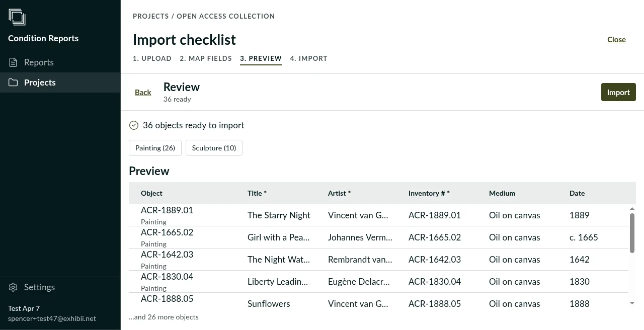The image size is (644, 330).
Task: Open Projects in the sidebar
Action: tap(60, 82)
